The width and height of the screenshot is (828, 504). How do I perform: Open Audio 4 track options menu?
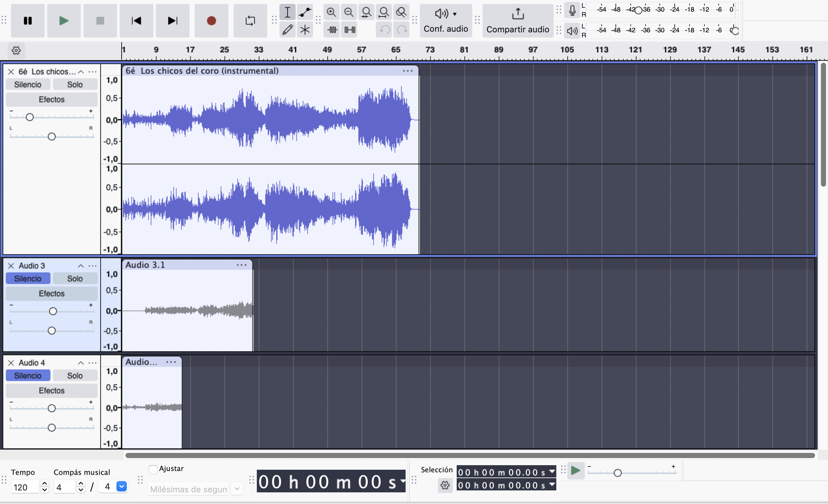(93, 363)
